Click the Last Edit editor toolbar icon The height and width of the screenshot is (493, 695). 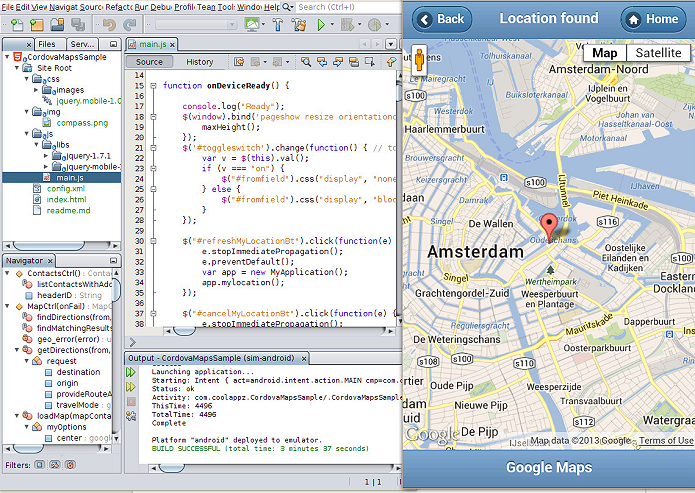point(239,62)
